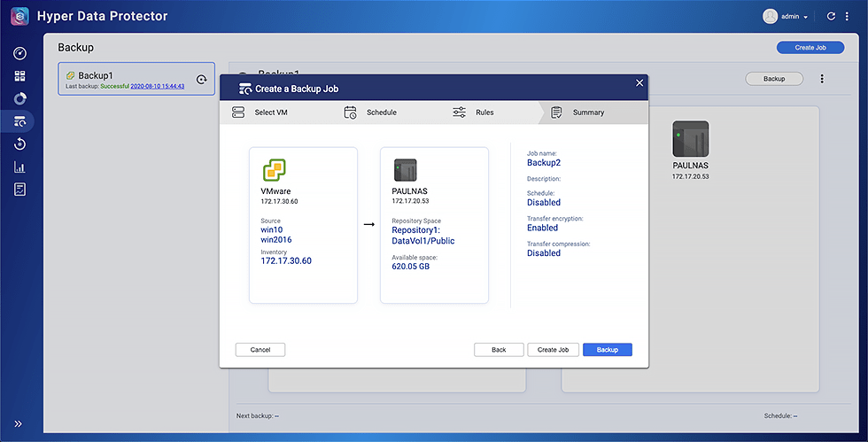Click the PAULNAS device thumbnail behind the dialog
Viewport: 868px width, 442px height.
tap(690, 139)
